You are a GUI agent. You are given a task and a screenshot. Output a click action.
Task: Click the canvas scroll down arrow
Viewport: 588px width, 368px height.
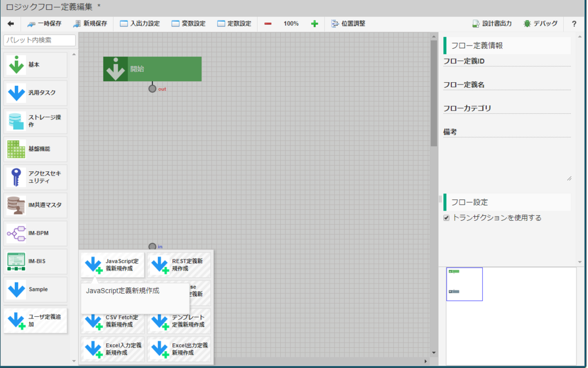pyautogui.click(x=434, y=352)
